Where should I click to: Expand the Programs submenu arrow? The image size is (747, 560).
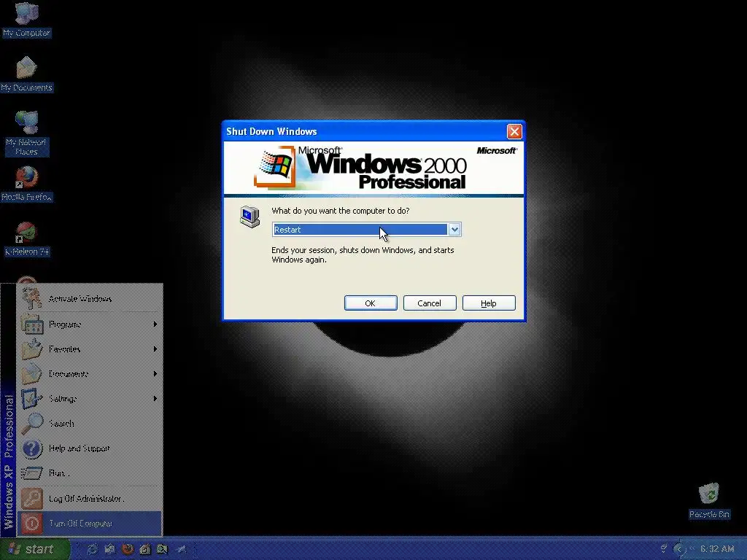[155, 324]
